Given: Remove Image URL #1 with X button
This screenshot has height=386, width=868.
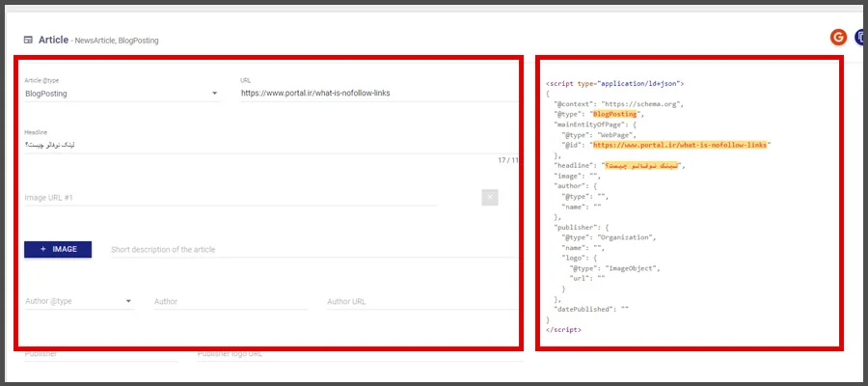Looking at the screenshot, I should (490, 198).
